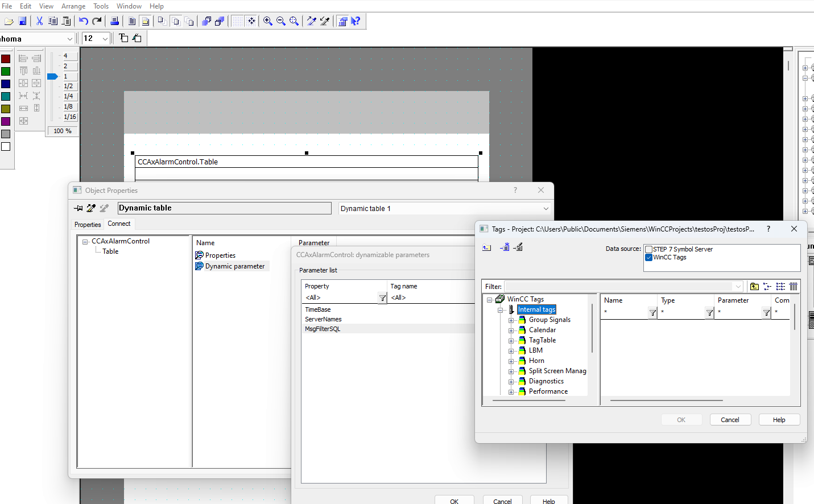The image size is (814, 504).
Task: Click the Name column filter icon
Action: point(652,313)
